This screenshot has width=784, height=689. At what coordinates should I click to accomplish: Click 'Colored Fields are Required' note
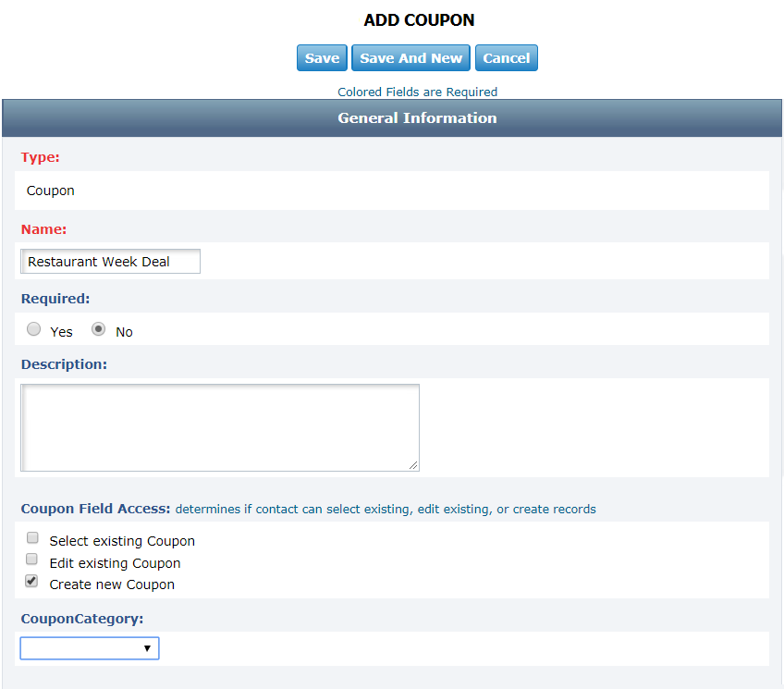[x=418, y=92]
